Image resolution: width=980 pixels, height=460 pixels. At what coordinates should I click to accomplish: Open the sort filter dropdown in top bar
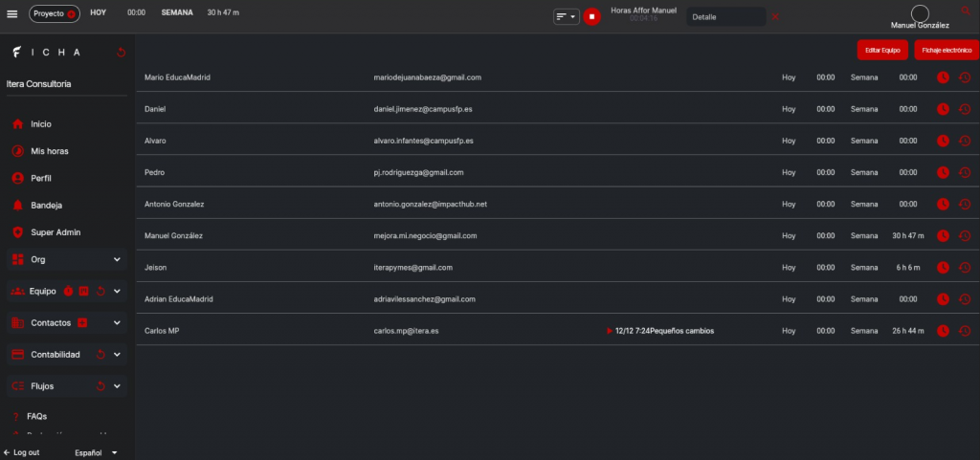click(567, 16)
